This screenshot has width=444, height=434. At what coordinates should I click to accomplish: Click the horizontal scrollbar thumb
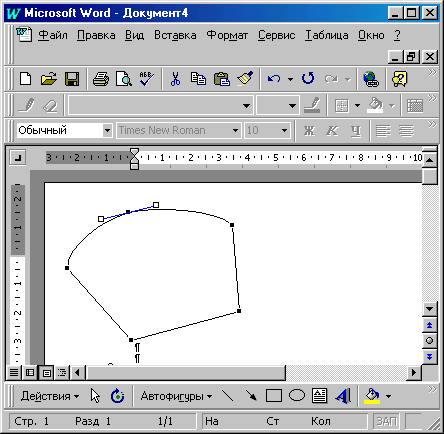pyautogui.click(x=186, y=372)
